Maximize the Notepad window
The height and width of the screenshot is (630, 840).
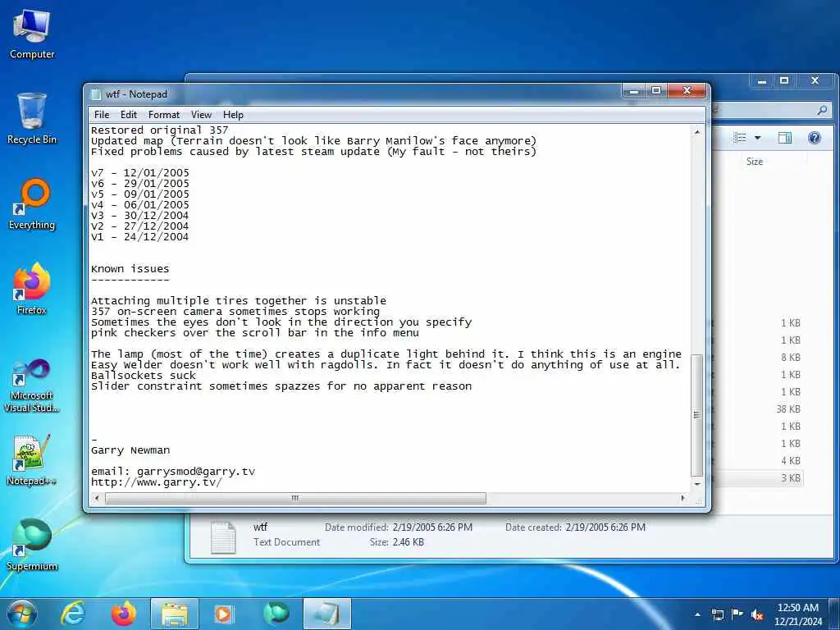pyautogui.click(x=655, y=91)
